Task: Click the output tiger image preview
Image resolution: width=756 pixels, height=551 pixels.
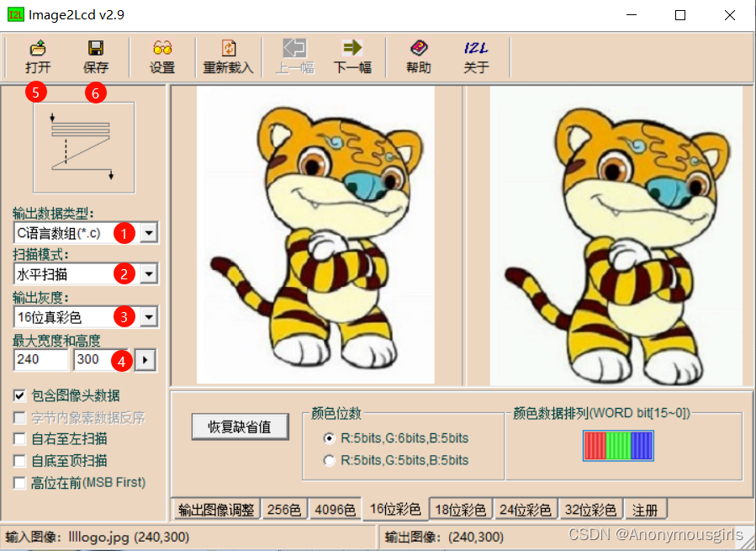Action: (x=616, y=235)
